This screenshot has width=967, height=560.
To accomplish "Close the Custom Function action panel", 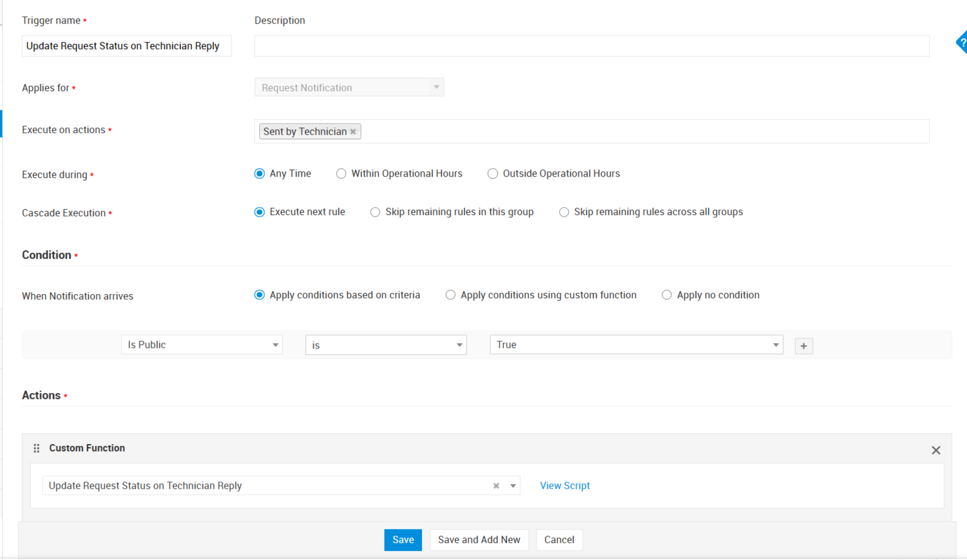I will coord(935,450).
